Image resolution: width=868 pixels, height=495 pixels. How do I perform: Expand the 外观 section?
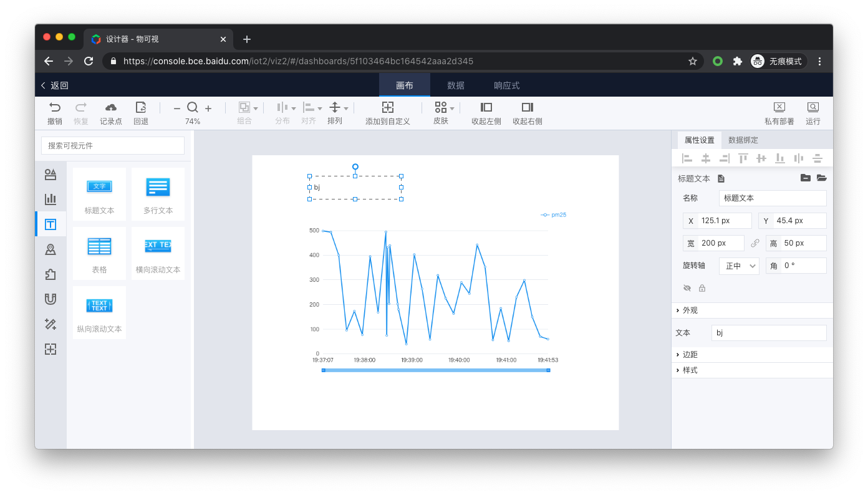(752, 310)
